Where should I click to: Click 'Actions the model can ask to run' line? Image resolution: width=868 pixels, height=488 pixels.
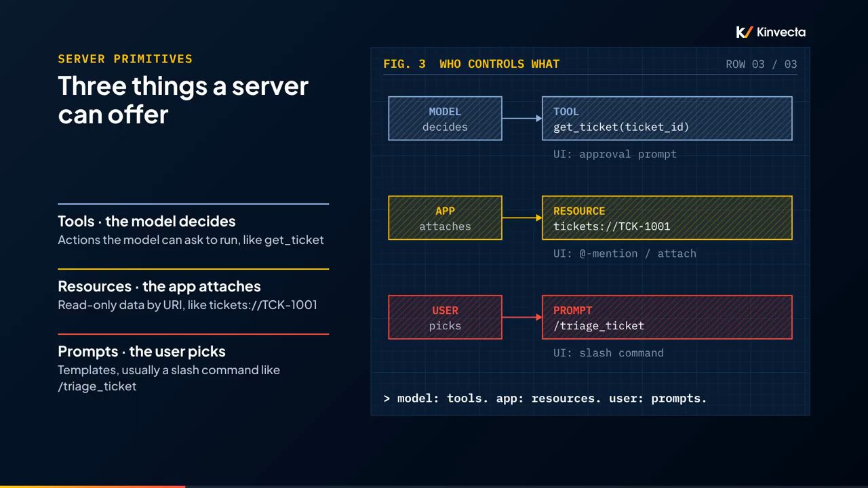[191, 240]
